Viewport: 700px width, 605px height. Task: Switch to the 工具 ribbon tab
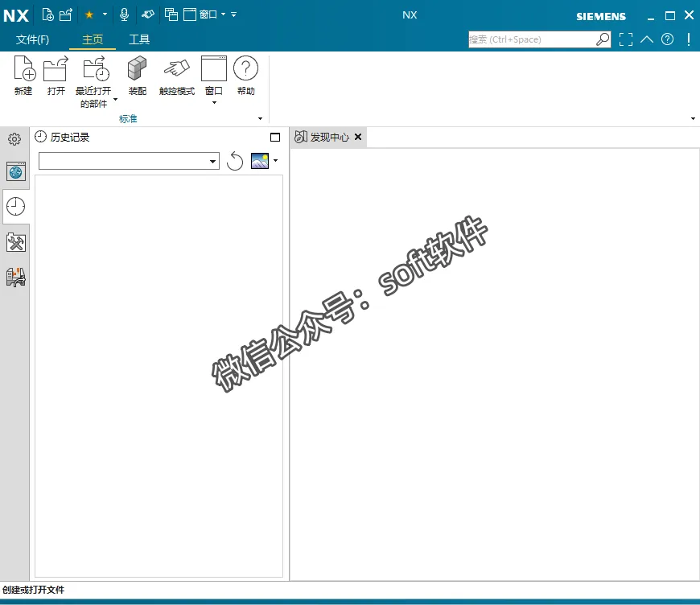pos(139,39)
